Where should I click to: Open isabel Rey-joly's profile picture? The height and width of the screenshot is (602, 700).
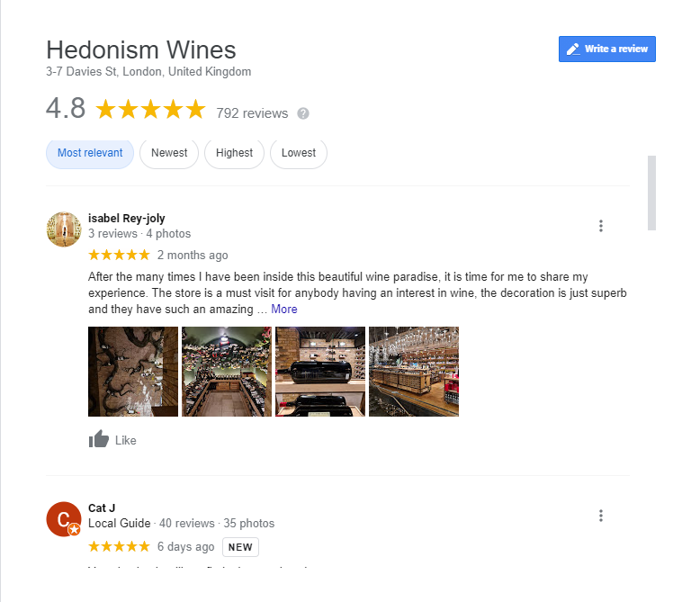tap(64, 229)
